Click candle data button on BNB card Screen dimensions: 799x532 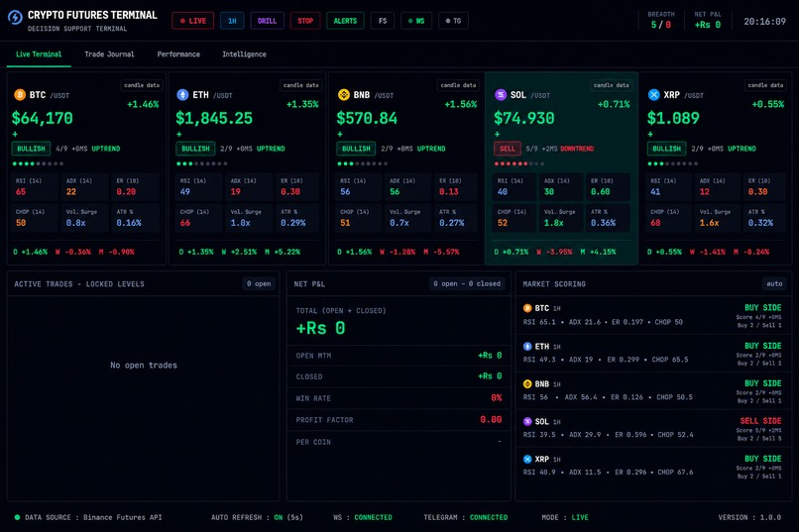[458, 85]
